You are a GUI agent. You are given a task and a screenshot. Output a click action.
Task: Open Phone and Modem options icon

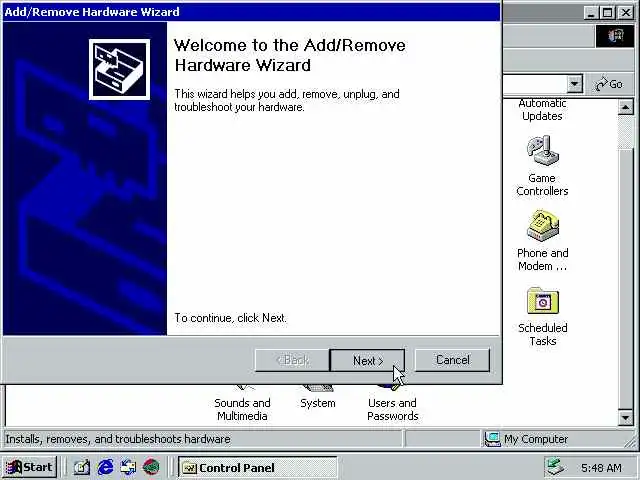pos(542,226)
